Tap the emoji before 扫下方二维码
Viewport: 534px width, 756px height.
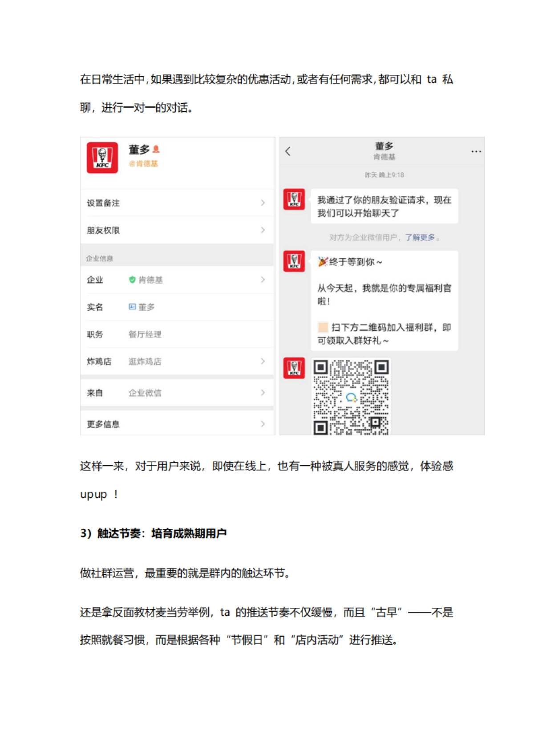pos(323,328)
